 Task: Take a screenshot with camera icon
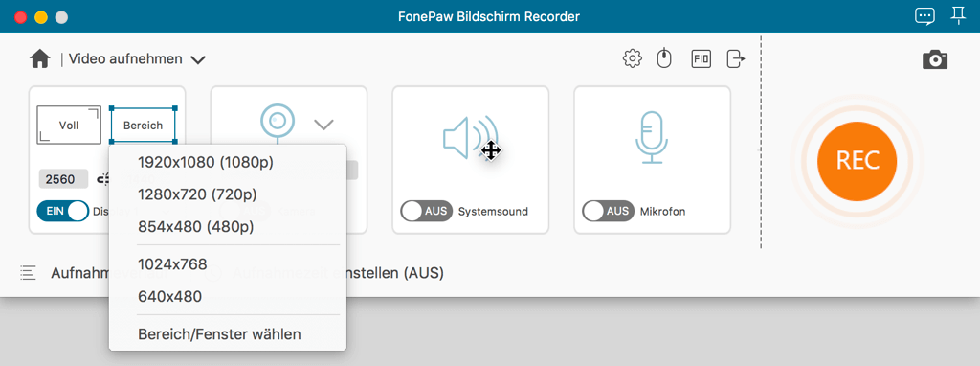point(935,59)
